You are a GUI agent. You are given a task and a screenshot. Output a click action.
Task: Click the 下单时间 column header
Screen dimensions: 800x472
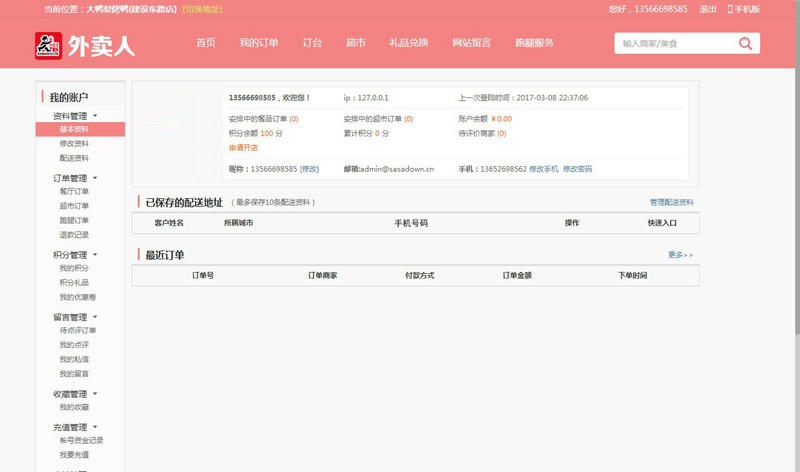pos(633,276)
